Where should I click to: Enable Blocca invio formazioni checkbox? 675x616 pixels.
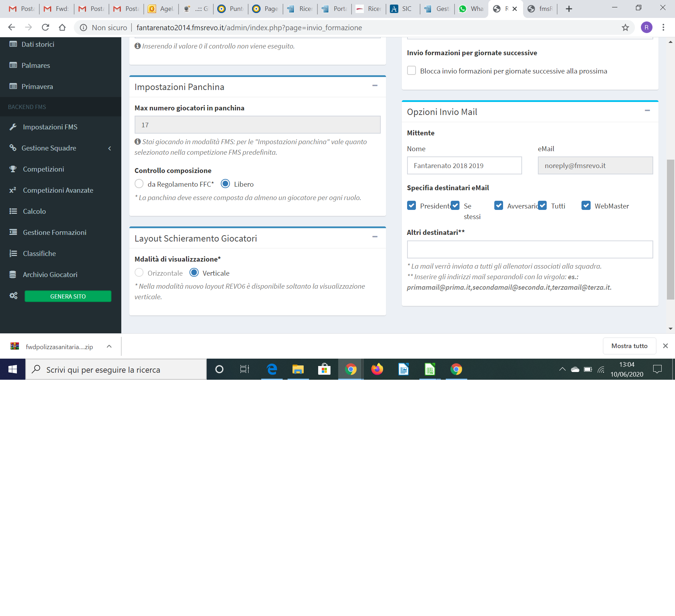[411, 71]
